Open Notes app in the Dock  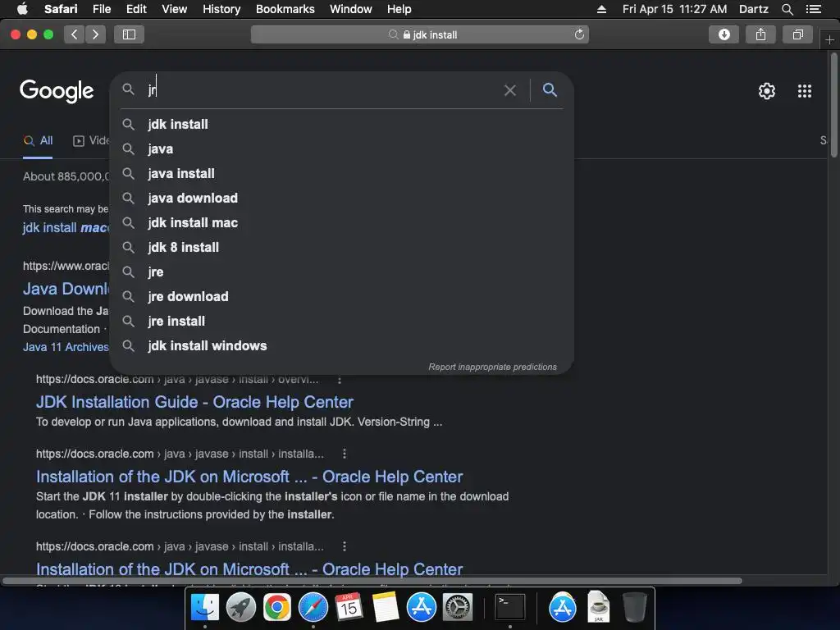point(386,608)
